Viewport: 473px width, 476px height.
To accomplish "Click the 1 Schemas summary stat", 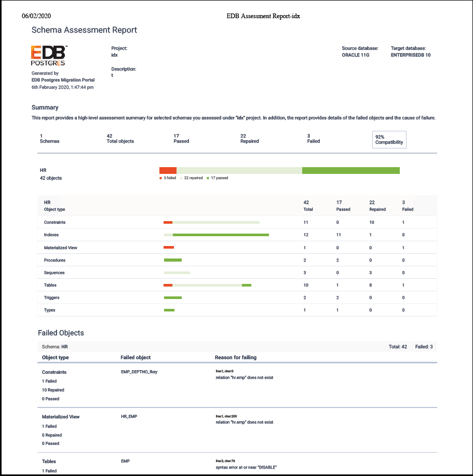I will point(49,139).
